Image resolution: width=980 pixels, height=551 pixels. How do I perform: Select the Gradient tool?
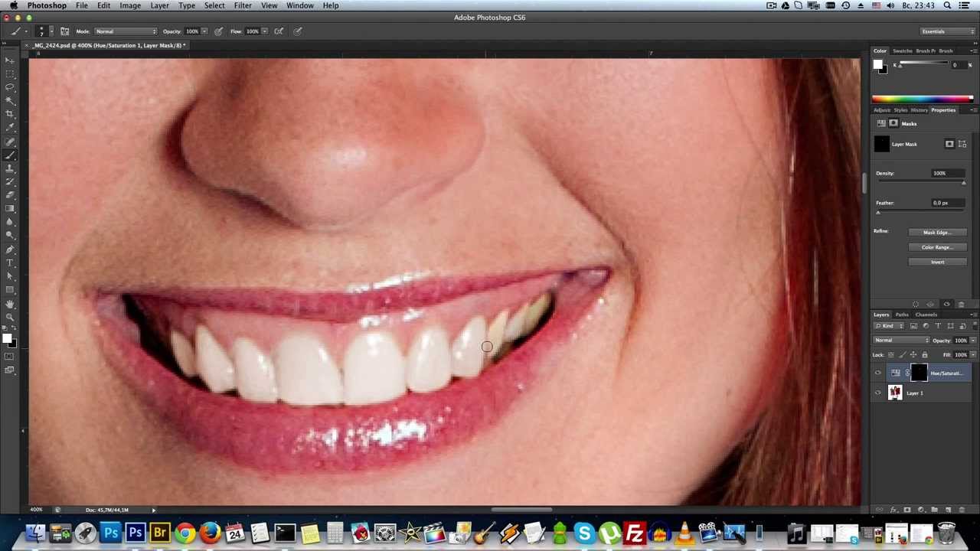click(10, 208)
